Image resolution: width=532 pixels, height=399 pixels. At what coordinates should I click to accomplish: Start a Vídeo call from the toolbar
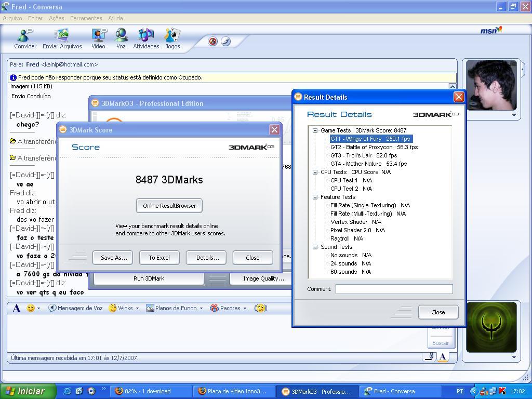pos(98,35)
